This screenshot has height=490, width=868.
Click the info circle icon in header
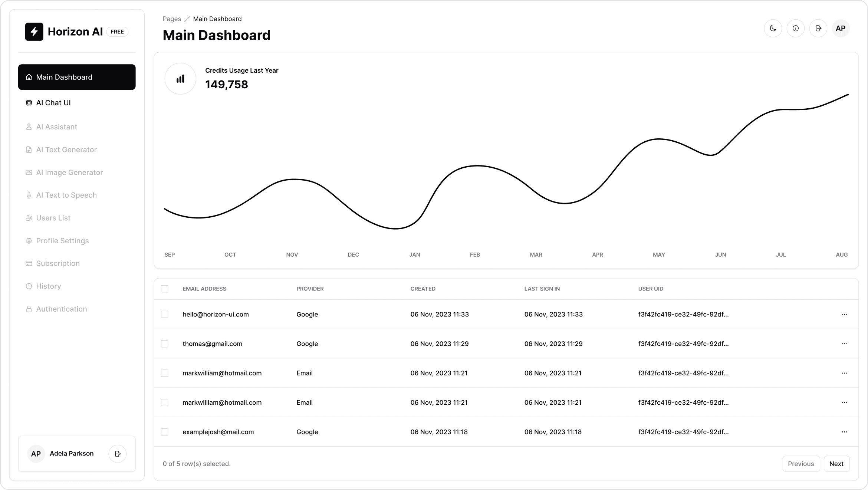click(796, 29)
